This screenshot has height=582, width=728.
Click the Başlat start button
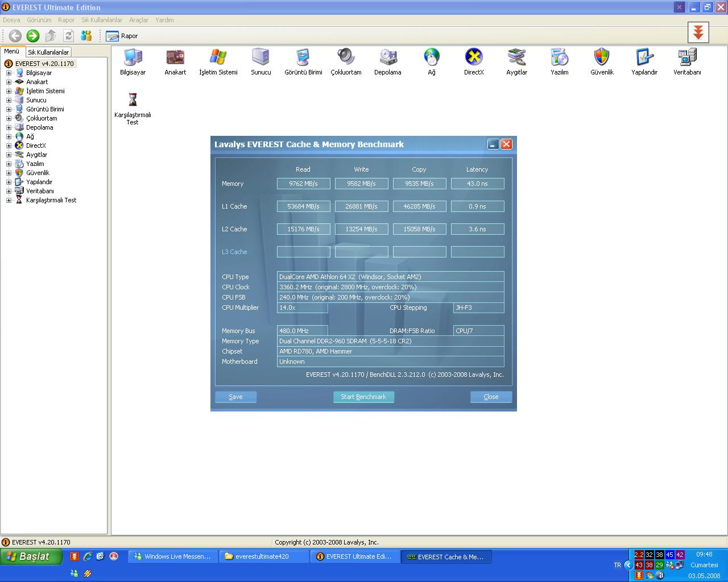[x=32, y=556]
